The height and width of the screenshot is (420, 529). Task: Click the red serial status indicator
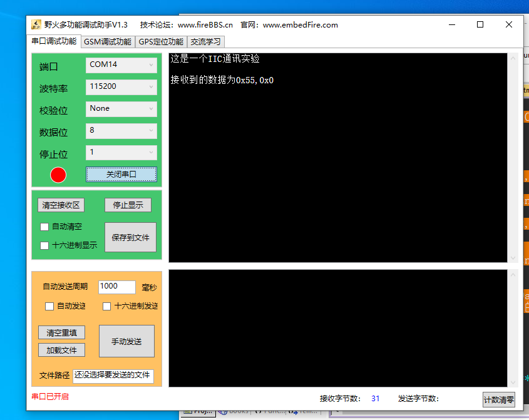[x=58, y=175]
